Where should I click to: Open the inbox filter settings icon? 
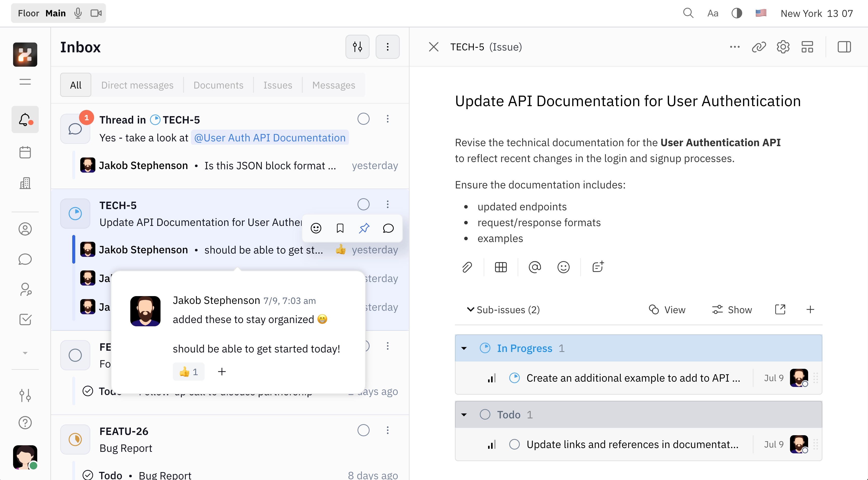(357, 47)
